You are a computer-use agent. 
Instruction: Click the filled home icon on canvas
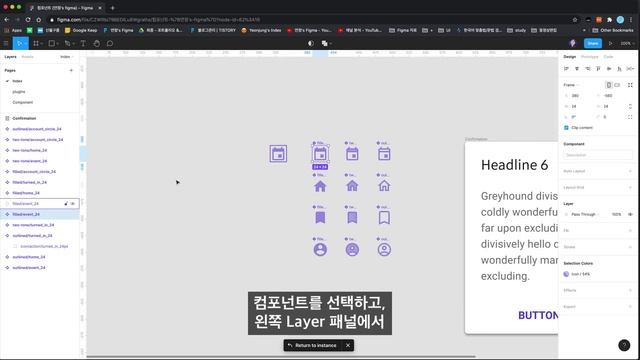[x=320, y=186]
